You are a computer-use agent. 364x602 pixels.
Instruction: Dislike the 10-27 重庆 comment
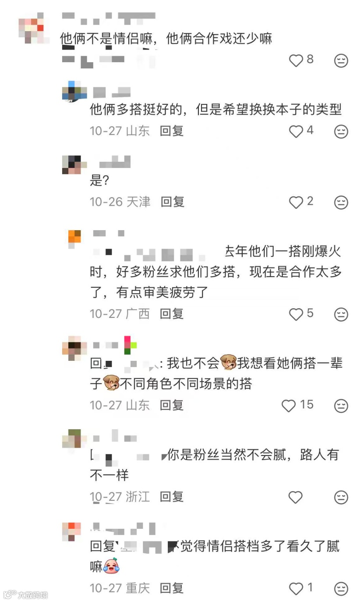pyautogui.click(x=341, y=588)
